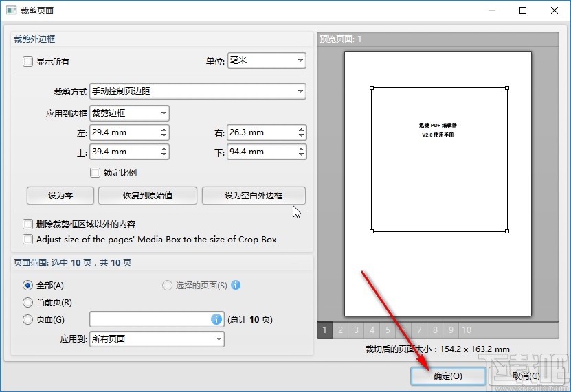The height and width of the screenshot is (392, 571).
Task: Click the 恢复到原始值 button
Action: click(x=148, y=196)
